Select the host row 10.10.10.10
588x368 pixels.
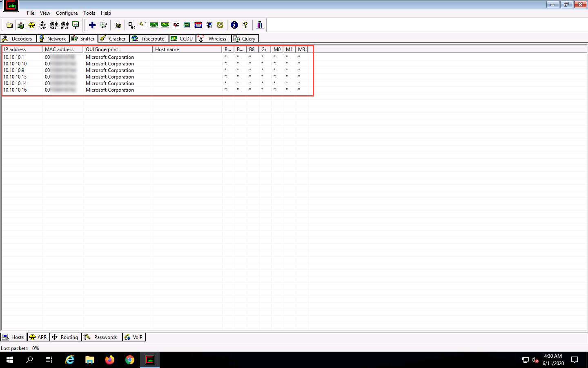(155, 64)
